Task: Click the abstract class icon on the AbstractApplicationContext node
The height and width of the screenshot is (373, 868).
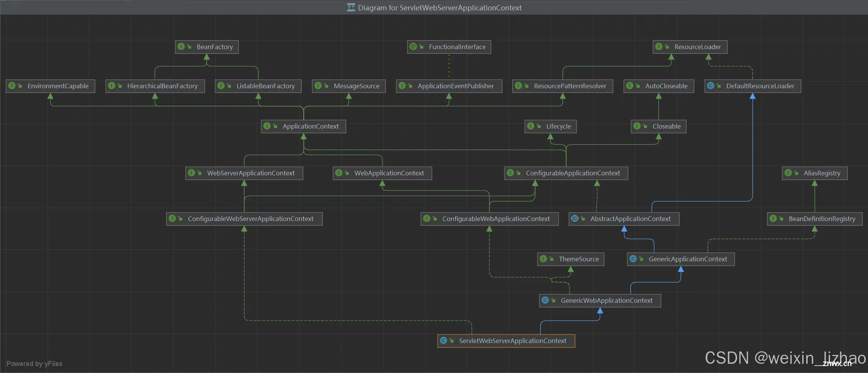Action: click(x=575, y=218)
